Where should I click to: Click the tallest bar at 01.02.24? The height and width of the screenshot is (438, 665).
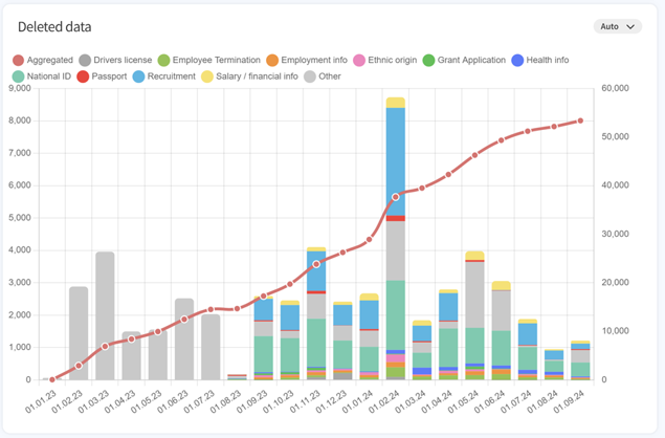[395, 240]
